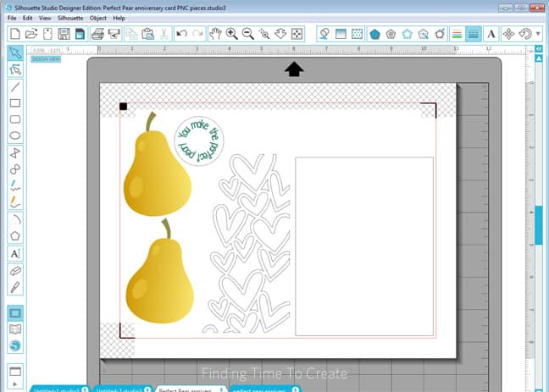Image resolution: width=549 pixels, height=392 pixels.
Task: Click the black up arrow above mat
Action: 294,69
